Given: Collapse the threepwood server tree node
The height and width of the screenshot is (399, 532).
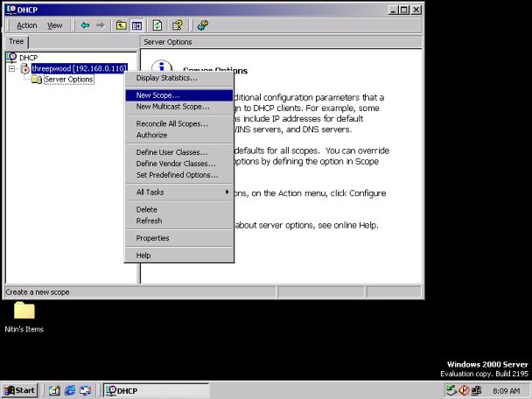Looking at the screenshot, I should (12, 68).
